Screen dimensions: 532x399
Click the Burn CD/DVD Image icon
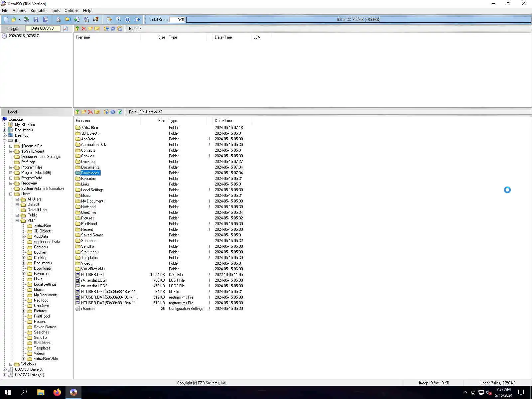click(96, 20)
